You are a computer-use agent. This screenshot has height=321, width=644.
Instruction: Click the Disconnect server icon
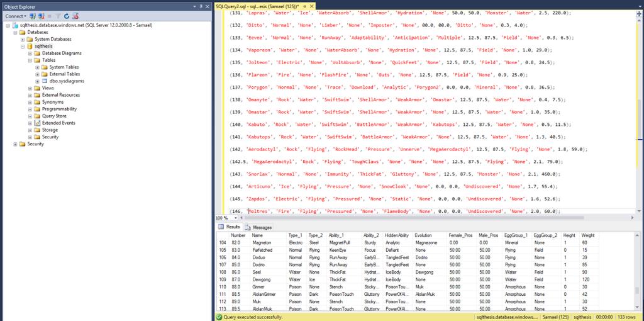pos(41,16)
